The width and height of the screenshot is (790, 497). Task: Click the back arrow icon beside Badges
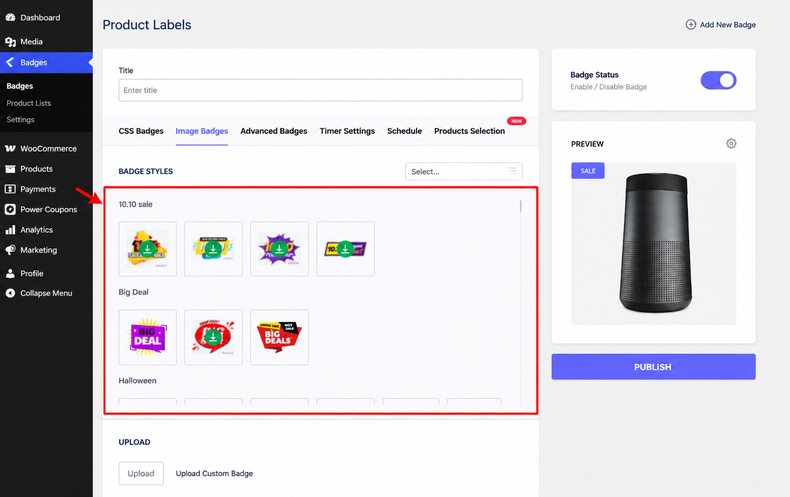click(10, 62)
